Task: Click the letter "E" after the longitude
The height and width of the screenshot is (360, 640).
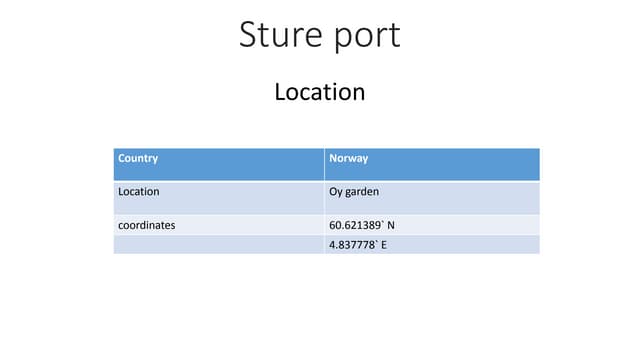Action: (x=384, y=245)
